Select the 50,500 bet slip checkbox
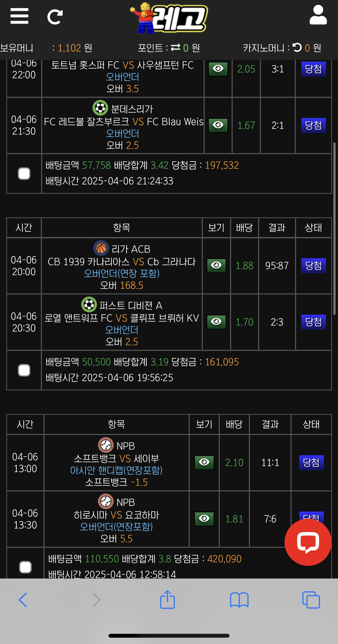Viewport: 338px width, 644px height. [x=24, y=370]
